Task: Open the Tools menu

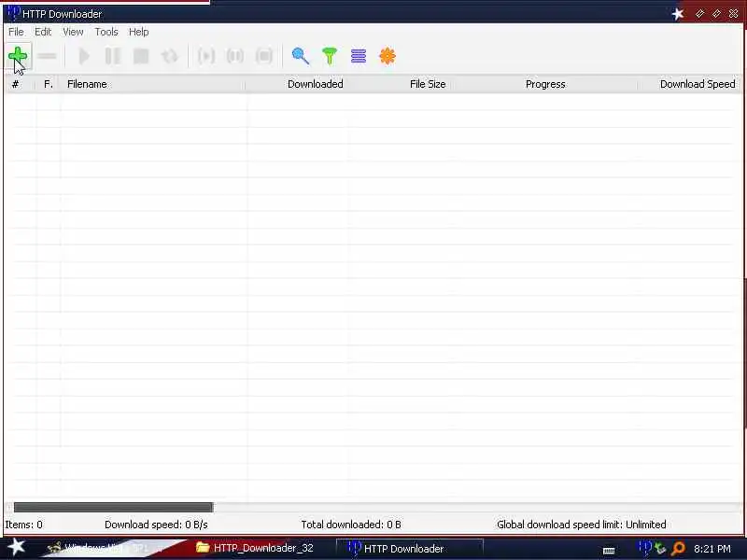Action: [106, 32]
